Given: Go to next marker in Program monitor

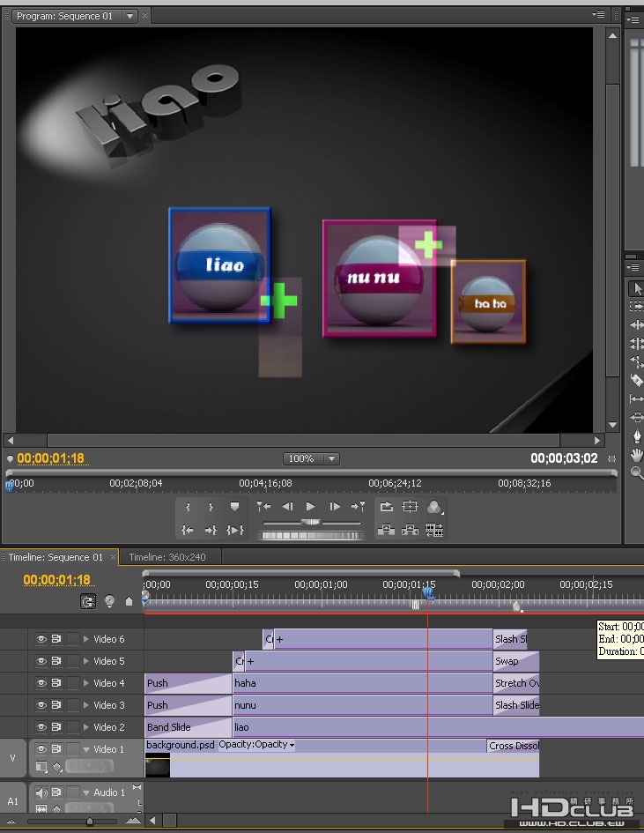Looking at the screenshot, I should coord(358,507).
